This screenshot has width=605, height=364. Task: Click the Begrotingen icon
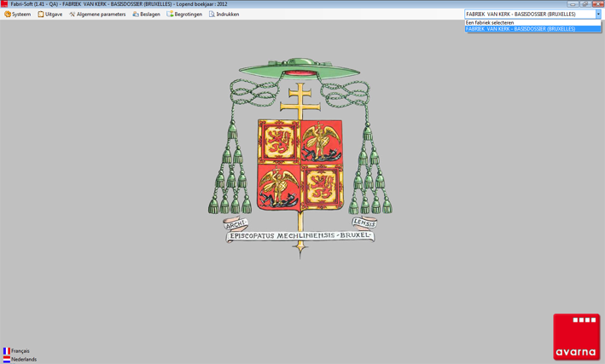point(170,14)
